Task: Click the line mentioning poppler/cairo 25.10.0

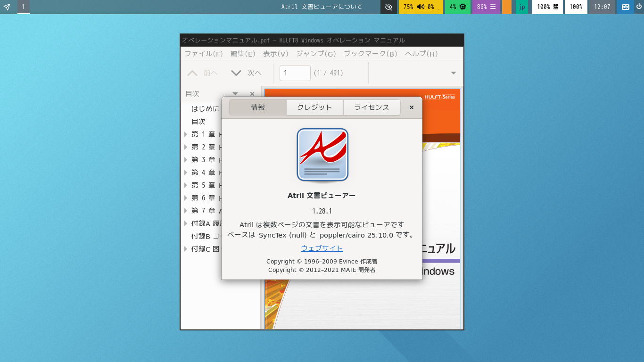Action: coord(322,235)
